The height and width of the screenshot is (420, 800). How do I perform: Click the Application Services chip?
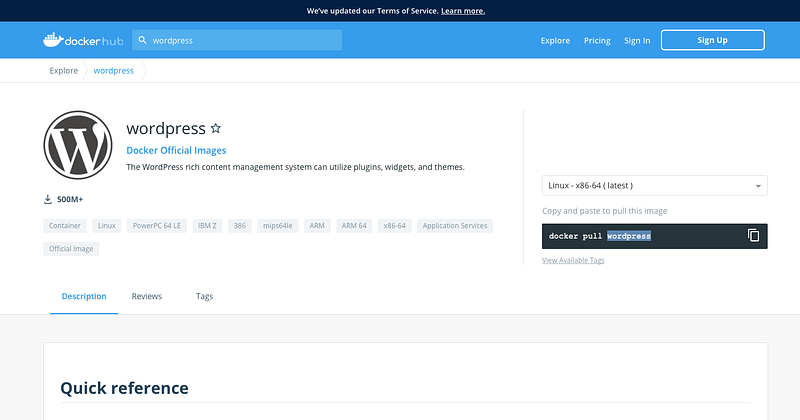(x=455, y=226)
